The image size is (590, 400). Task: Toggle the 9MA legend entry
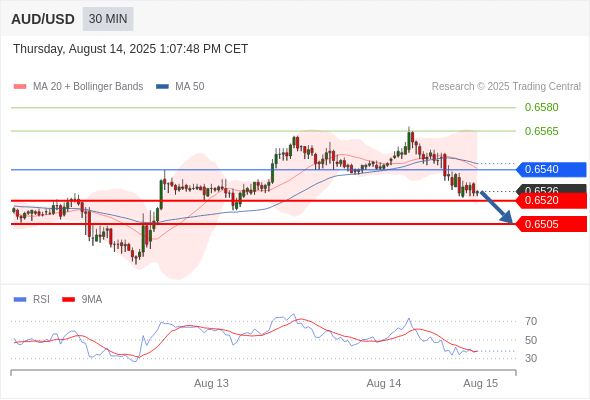[x=82, y=300]
